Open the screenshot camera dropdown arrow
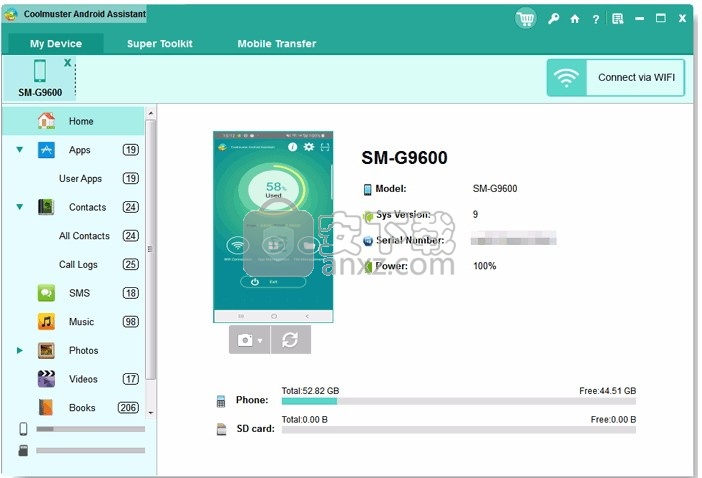 pyautogui.click(x=261, y=341)
